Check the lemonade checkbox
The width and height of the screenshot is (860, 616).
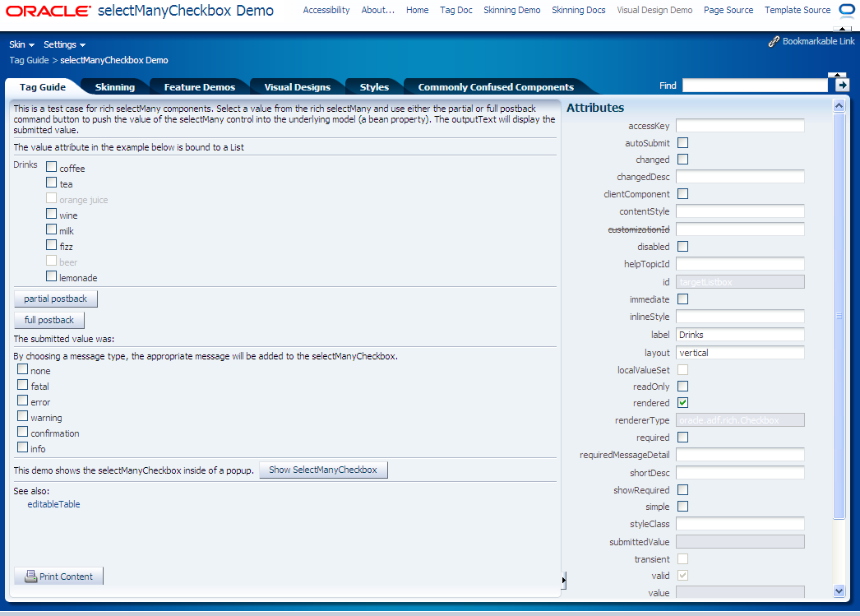(52, 276)
